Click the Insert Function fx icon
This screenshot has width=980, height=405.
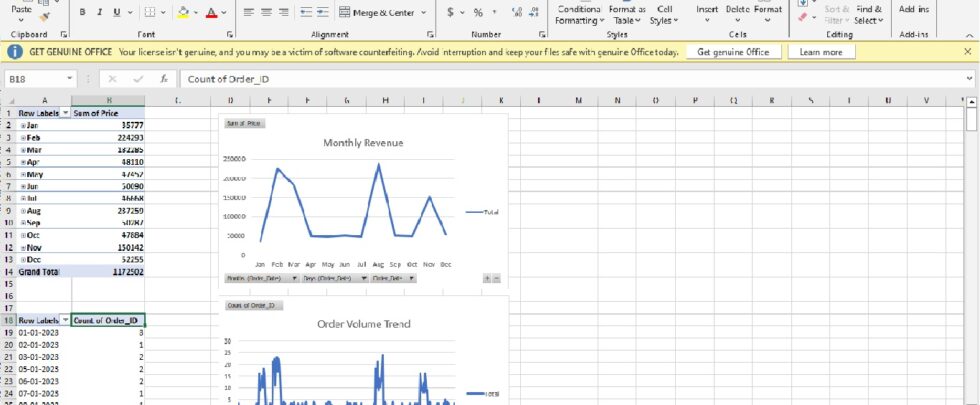coord(164,78)
